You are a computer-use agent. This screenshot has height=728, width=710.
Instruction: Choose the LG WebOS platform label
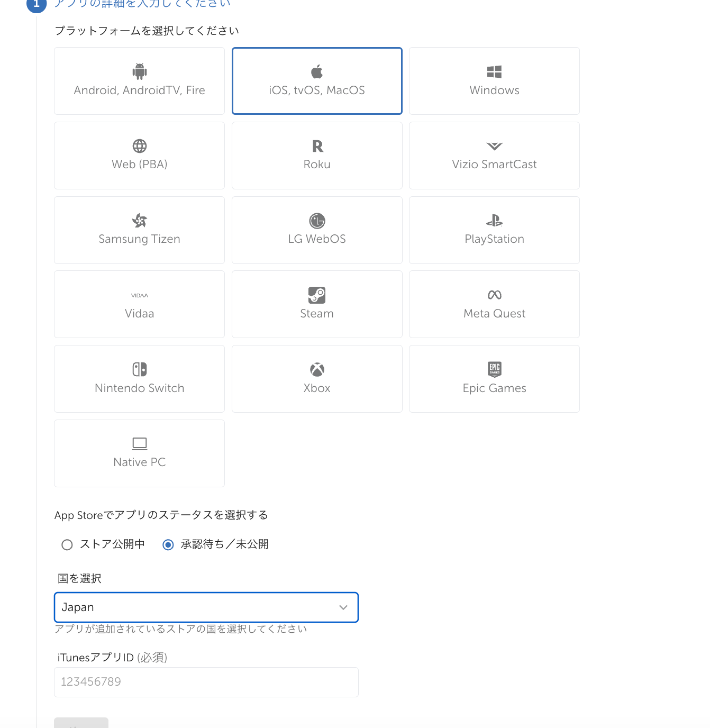317,239
